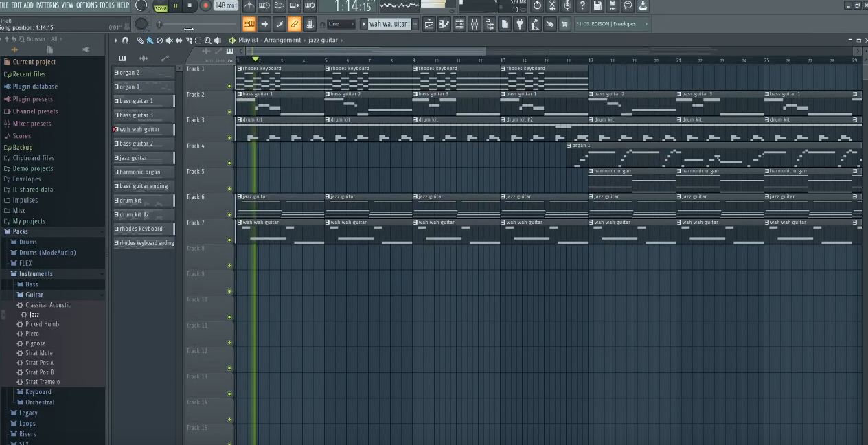Open the OPTIONS menu
This screenshot has width=868, height=445.
[87, 5]
